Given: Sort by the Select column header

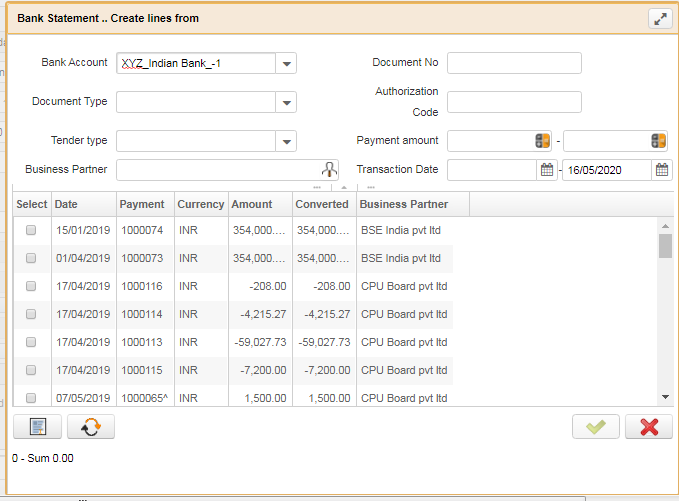Looking at the screenshot, I should point(32,204).
